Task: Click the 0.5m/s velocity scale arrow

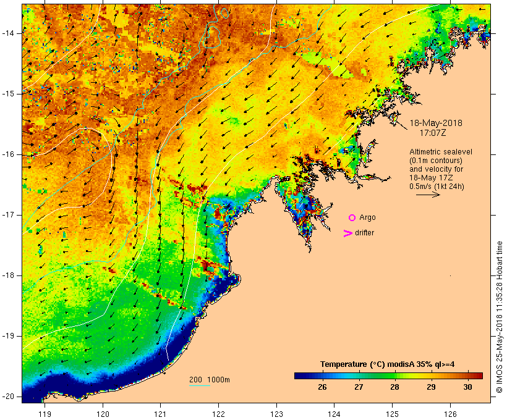Action: (x=428, y=195)
